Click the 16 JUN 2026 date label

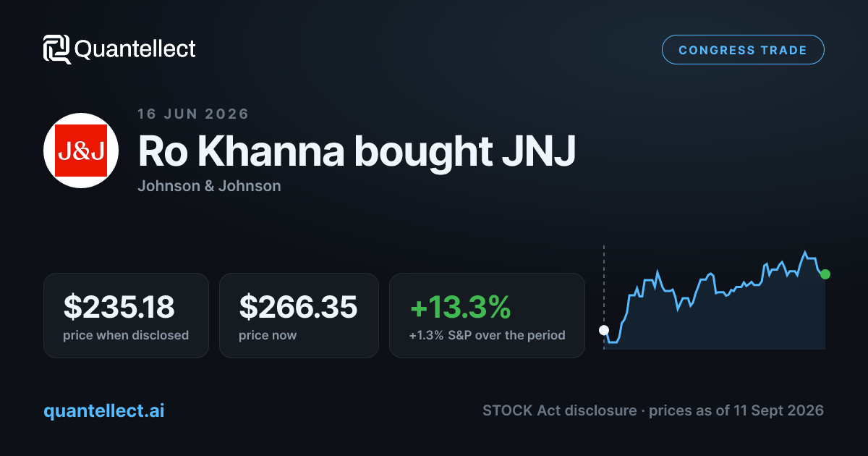click(193, 114)
